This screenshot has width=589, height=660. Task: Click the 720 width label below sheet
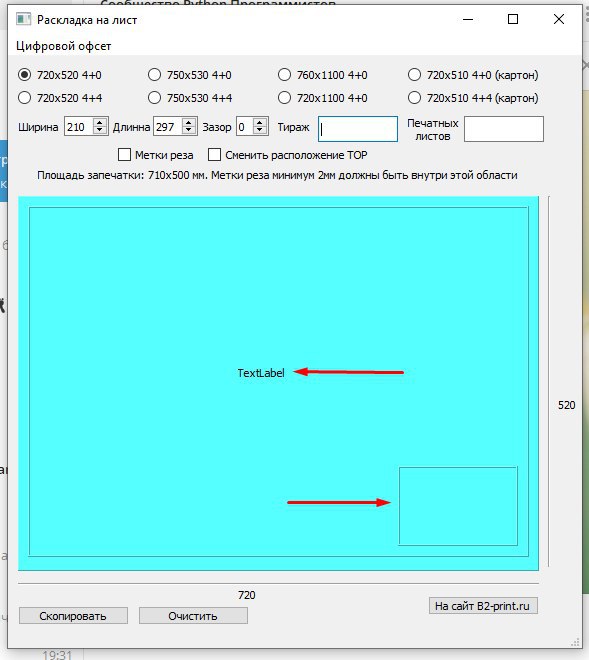coord(247,595)
